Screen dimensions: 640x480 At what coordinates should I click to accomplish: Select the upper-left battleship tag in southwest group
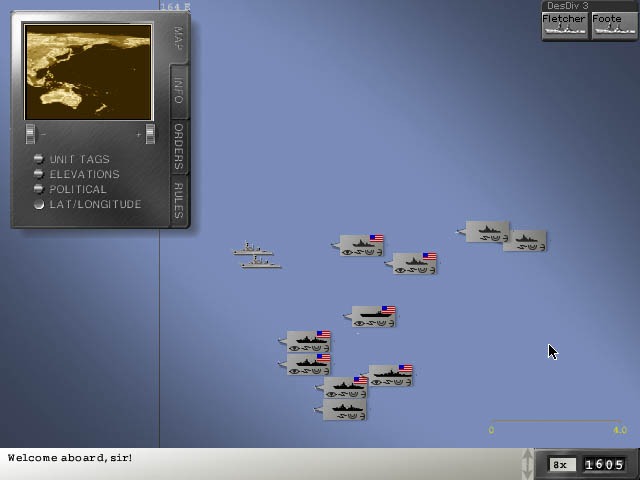(x=308, y=342)
